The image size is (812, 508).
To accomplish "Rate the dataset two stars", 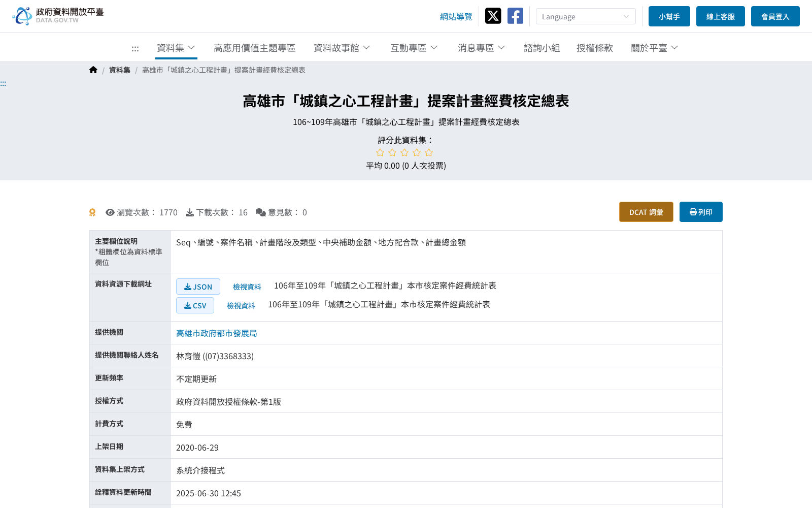I will [392, 152].
